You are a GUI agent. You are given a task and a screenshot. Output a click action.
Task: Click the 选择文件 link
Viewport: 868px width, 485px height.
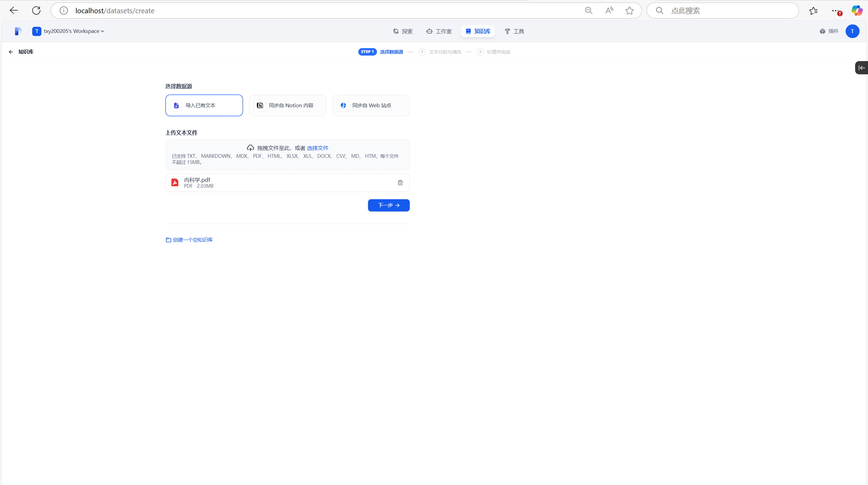tap(317, 148)
